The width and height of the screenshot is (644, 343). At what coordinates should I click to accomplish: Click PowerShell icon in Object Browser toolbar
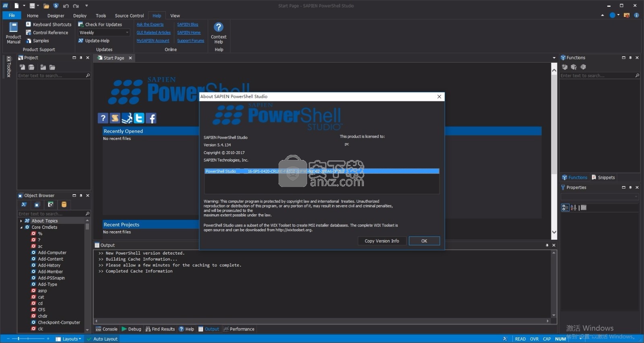click(x=24, y=205)
